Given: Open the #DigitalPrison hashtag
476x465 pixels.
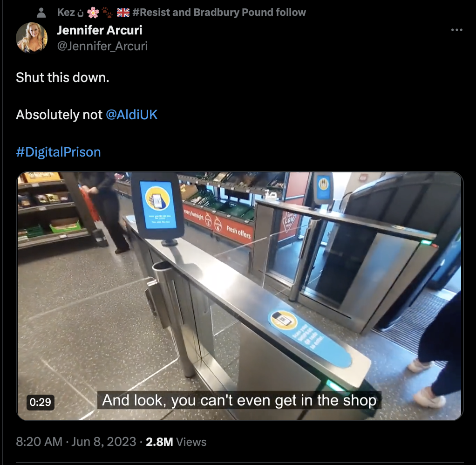Looking at the screenshot, I should point(58,152).
